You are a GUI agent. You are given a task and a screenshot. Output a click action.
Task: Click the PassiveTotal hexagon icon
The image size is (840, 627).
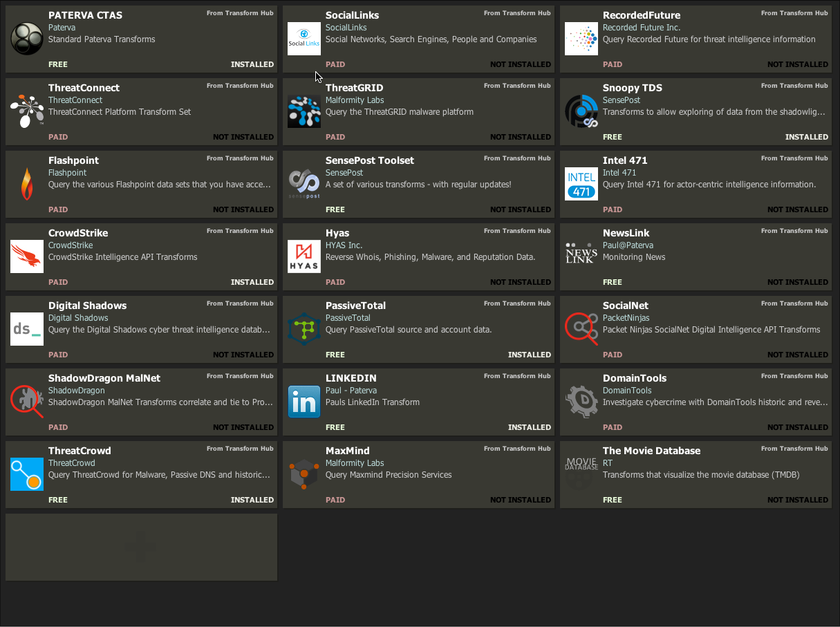click(305, 329)
